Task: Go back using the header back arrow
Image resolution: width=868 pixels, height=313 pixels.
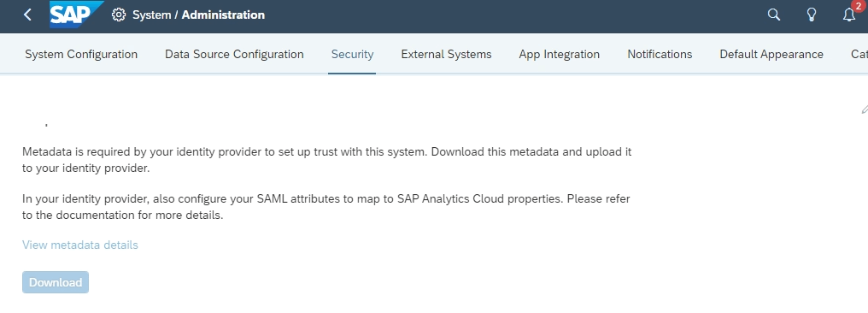Action: tap(27, 15)
